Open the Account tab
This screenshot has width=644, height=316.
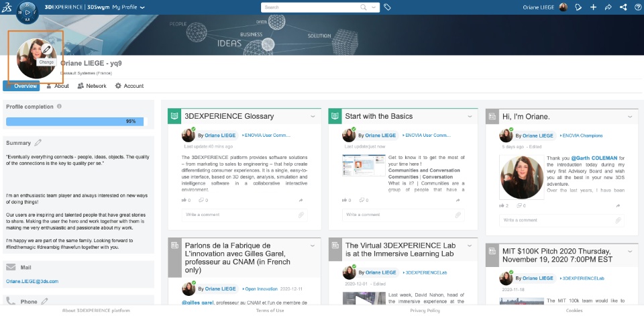tap(129, 86)
